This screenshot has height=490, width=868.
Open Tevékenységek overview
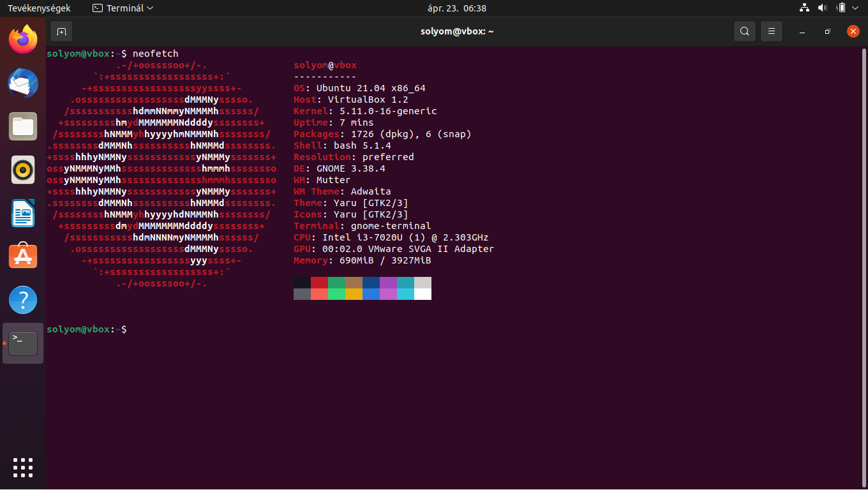coord(39,8)
